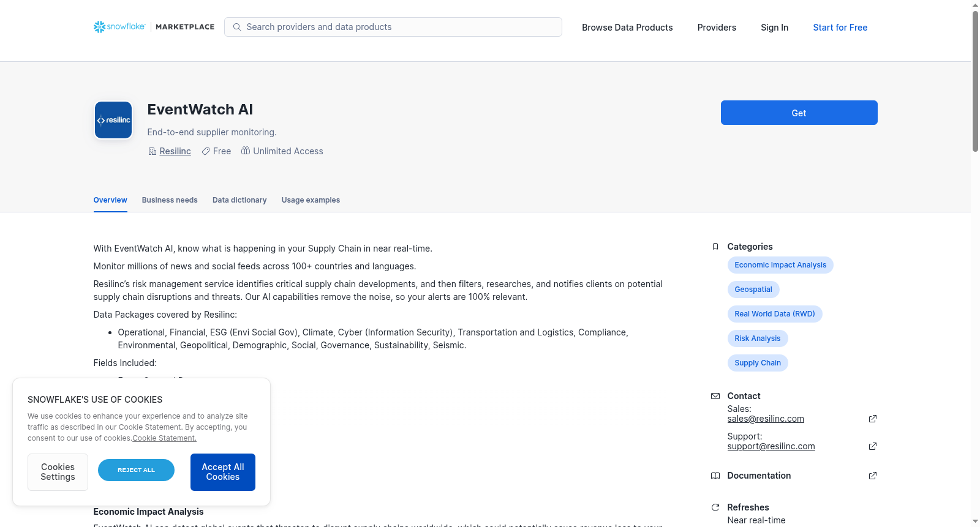Click the Resilinc provider building icon

pos(153,151)
